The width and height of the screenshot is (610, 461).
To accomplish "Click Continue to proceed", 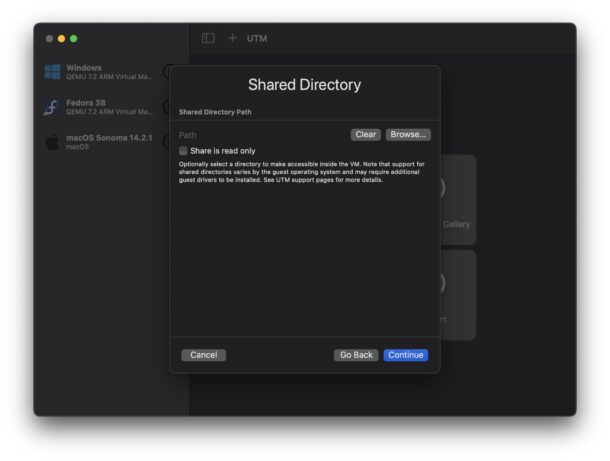I will [405, 355].
